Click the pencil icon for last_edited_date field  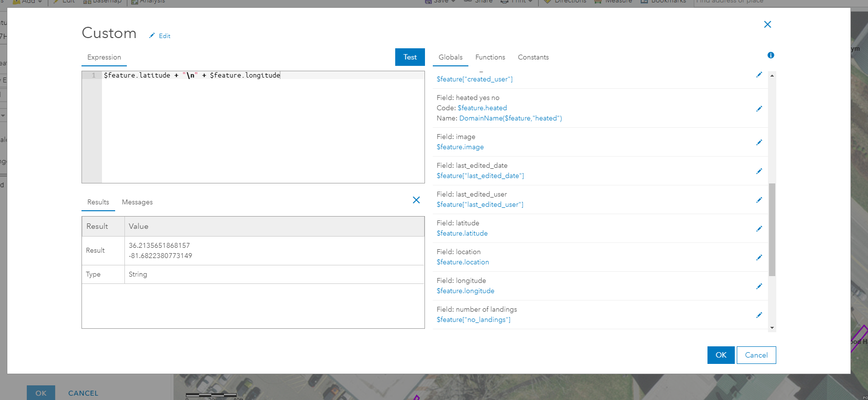(759, 171)
